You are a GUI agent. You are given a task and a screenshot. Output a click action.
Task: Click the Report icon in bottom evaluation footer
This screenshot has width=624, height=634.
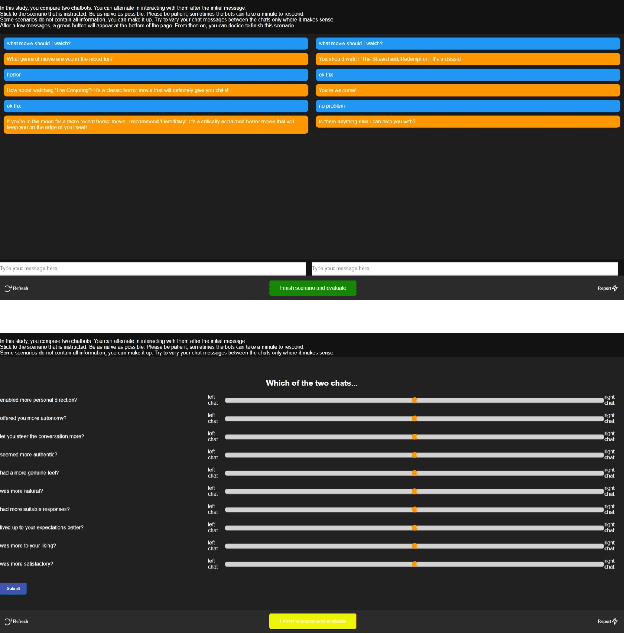click(x=614, y=621)
